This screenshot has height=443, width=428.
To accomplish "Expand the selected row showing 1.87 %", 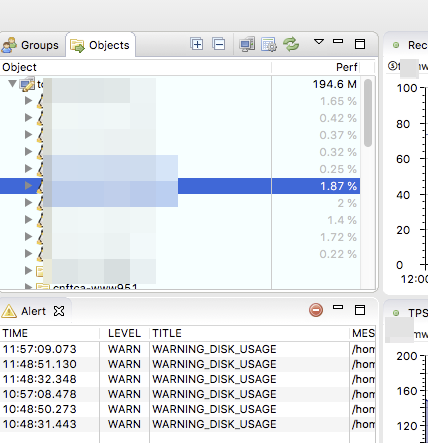I will 29,186.
